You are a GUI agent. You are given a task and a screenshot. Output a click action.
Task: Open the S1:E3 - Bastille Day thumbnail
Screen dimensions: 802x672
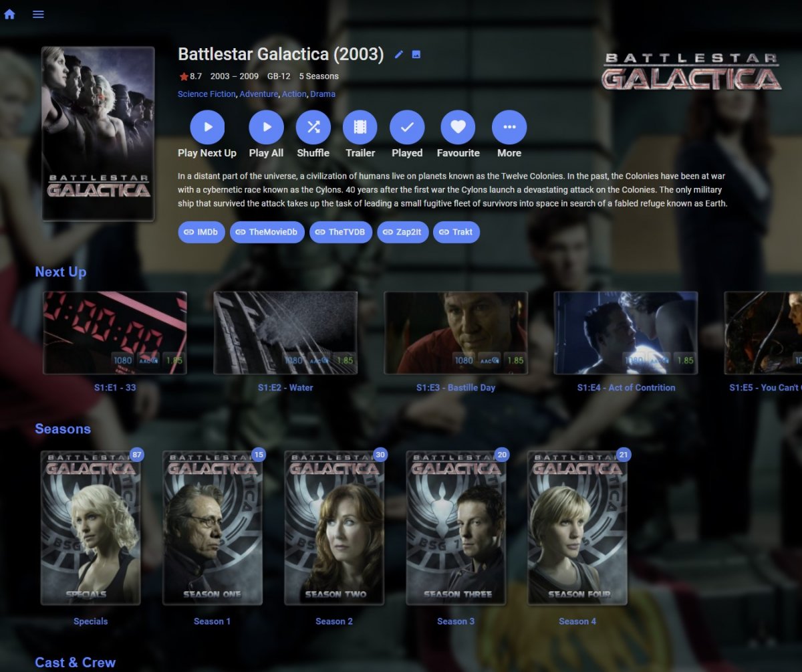[456, 333]
